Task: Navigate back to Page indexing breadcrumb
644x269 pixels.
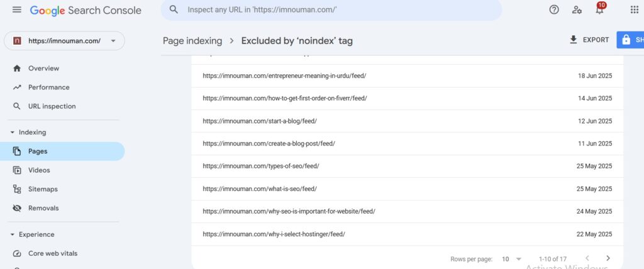Action: [192, 41]
